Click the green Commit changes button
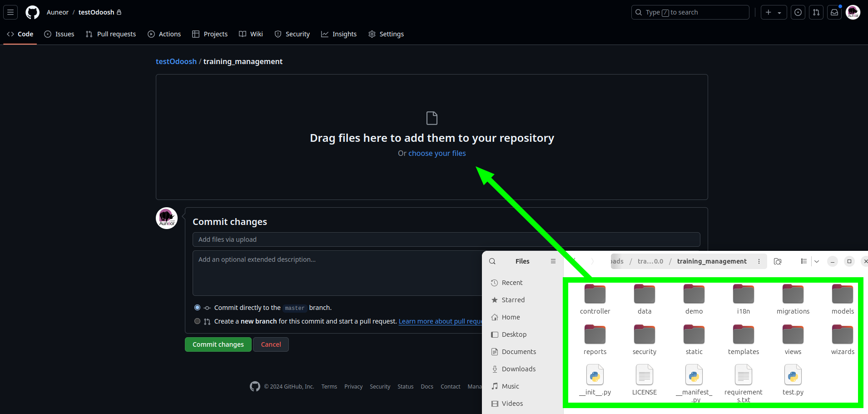This screenshot has height=414, width=868. tap(218, 344)
